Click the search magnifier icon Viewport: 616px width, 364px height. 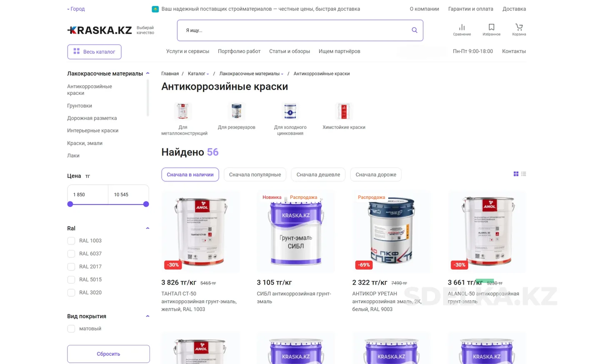(414, 30)
